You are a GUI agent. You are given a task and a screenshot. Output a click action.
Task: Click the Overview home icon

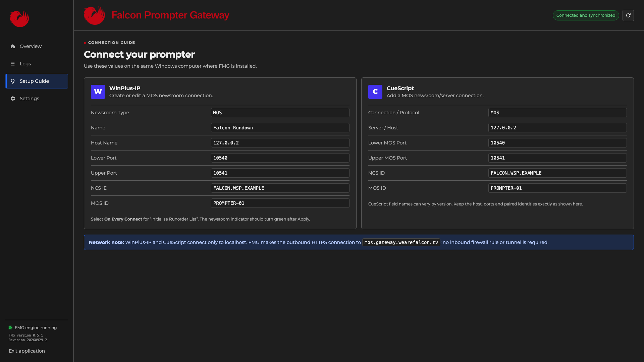pos(13,46)
